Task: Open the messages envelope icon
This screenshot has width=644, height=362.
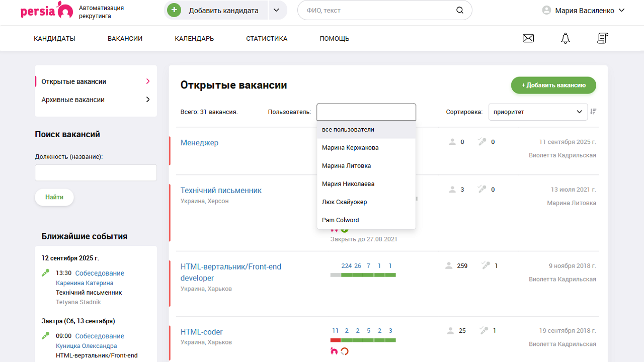Action: 528,38
